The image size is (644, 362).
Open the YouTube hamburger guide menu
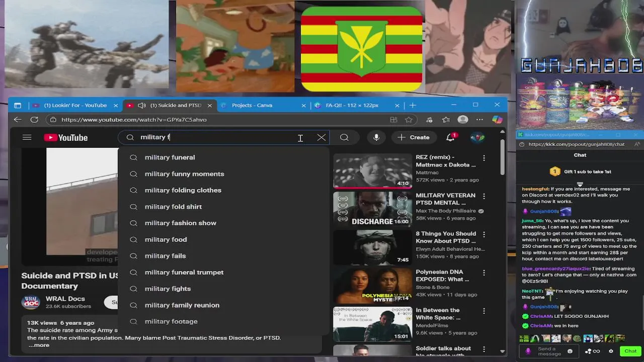tap(27, 137)
